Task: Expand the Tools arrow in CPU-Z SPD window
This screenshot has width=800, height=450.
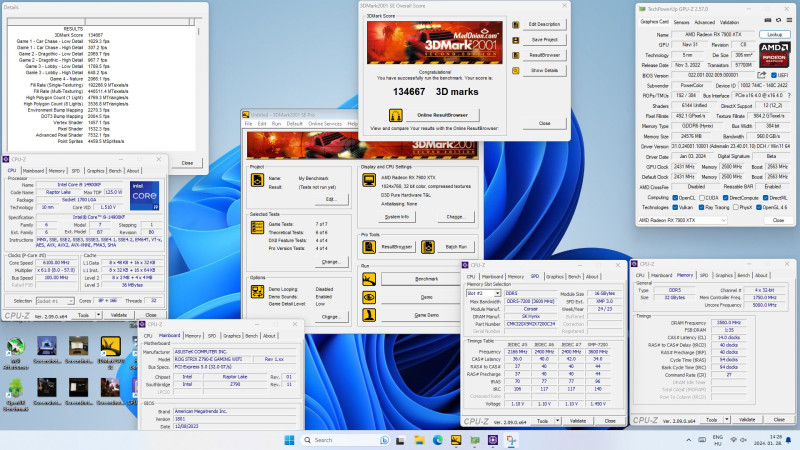Action: click(558, 421)
